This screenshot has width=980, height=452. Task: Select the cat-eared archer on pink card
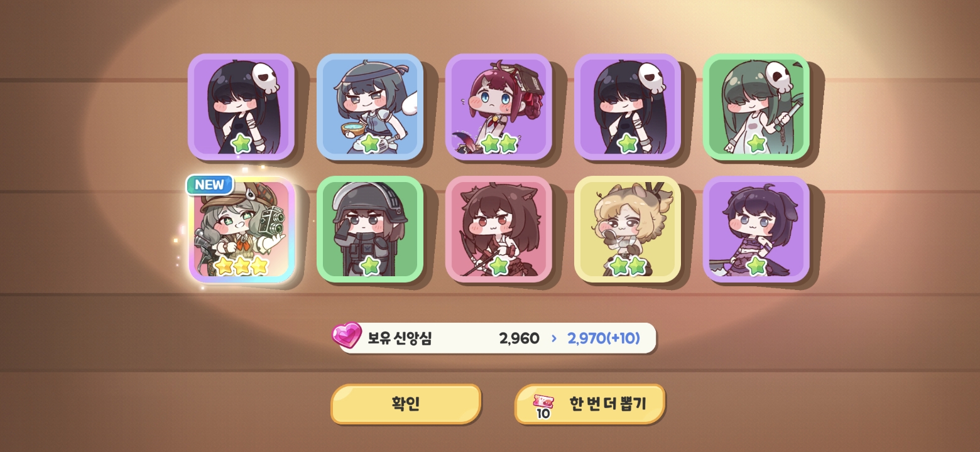pos(499,229)
